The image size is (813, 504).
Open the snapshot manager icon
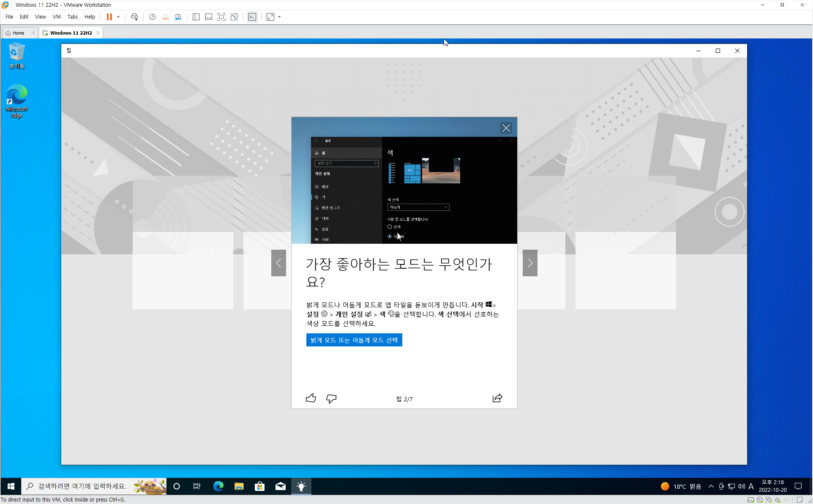(x=178, y=17)
